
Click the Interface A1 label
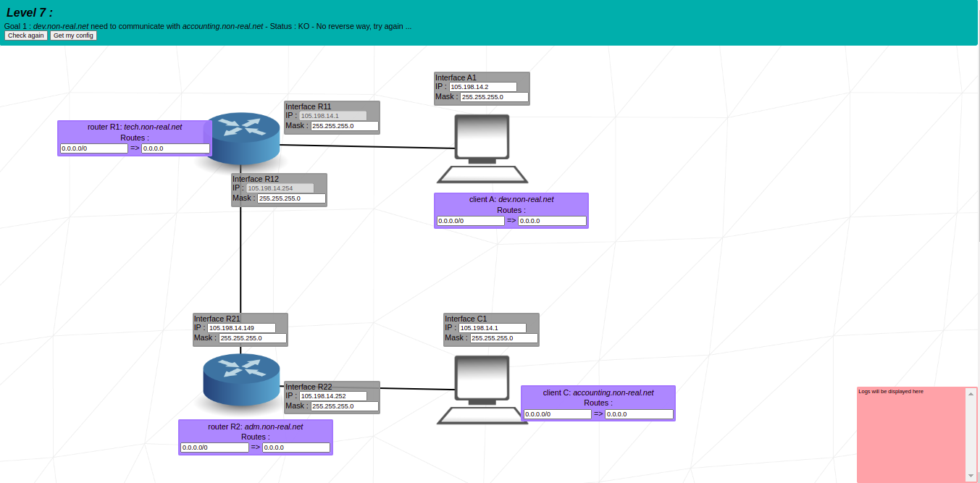pyautogui.click(x=456, y=77)
